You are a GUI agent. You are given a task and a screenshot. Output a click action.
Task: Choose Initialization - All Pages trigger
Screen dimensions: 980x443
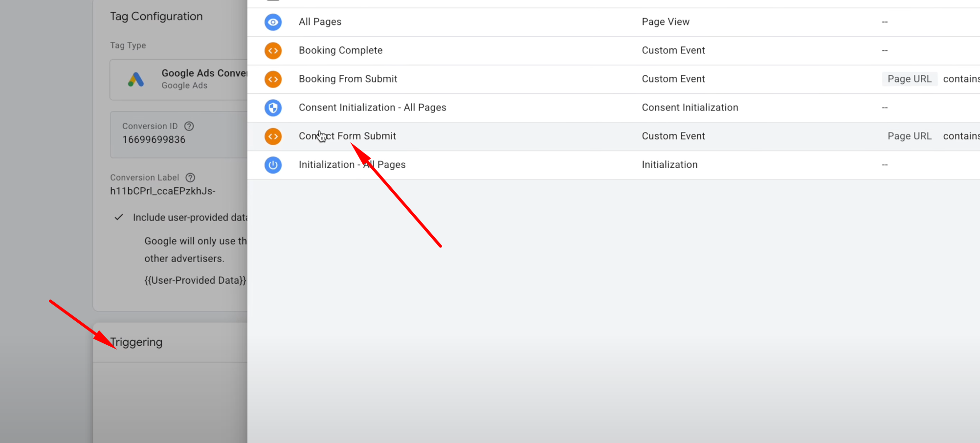tap(352, 165)
